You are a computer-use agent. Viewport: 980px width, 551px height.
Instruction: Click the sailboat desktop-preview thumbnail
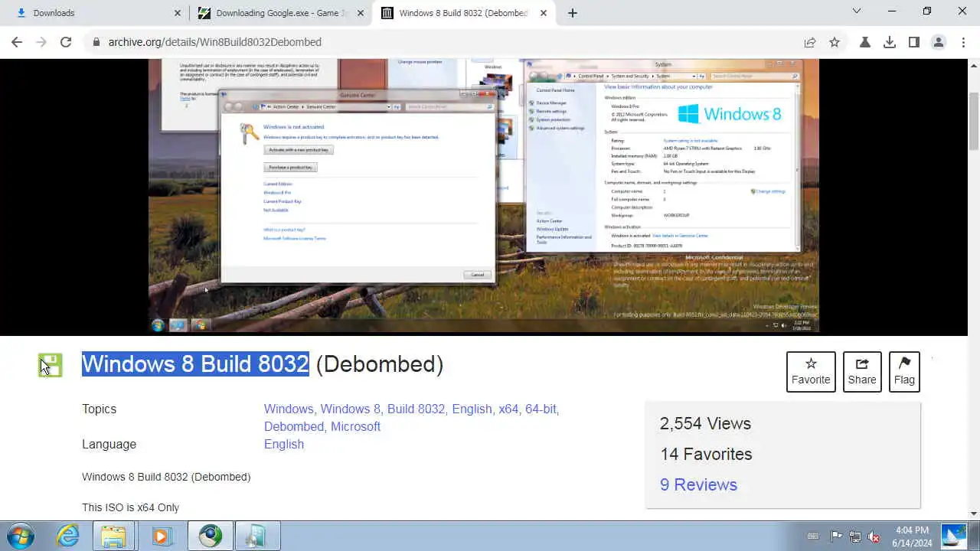pyautogui.click(x=954, y=536)
